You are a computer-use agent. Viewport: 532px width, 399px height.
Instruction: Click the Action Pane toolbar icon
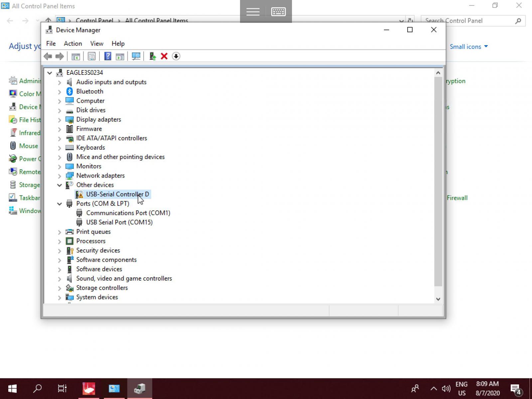click(120, 56)
